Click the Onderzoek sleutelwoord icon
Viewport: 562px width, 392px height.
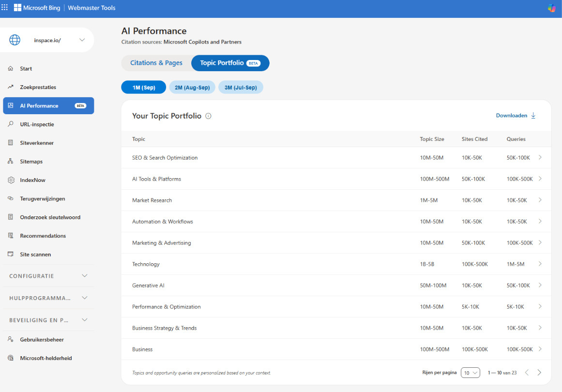click(11, 217)
